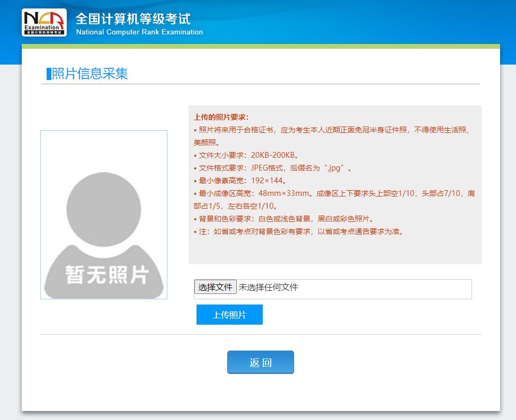The height and width of the screenshot is (420, 516).
Task: Click the 暂无照片 placeholder photo
Action: 104,215
